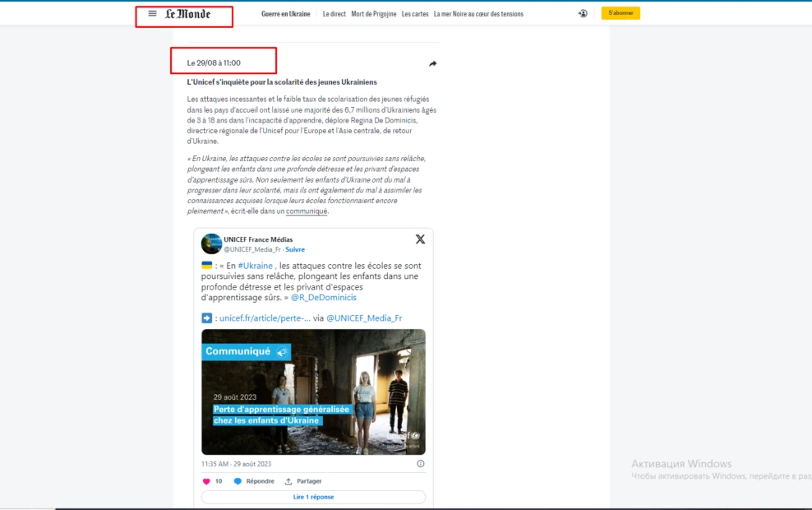Open the unicef.fr/article/perte-... link
The width and height of the screenshot is (812, 510).
tap(265, 318)
